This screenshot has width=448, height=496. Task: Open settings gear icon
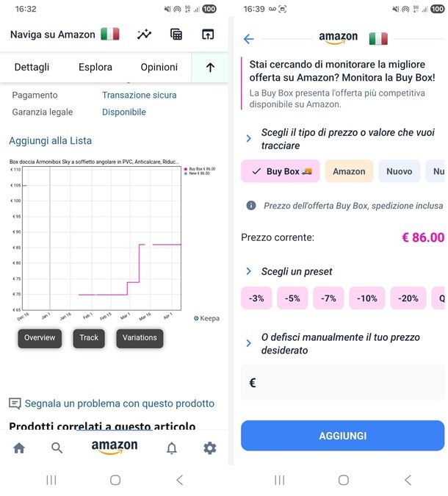210,448
